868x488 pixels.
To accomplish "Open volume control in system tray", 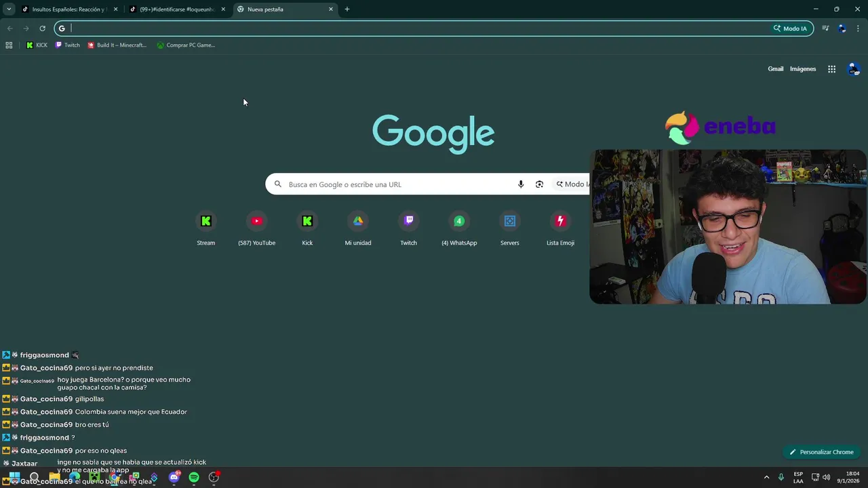I will pos(826,477).
